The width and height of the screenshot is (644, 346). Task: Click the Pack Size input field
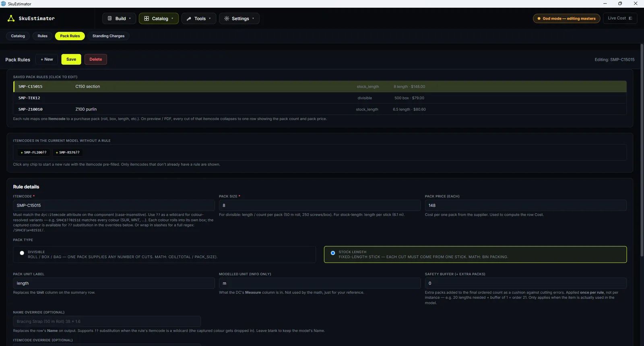[x=320, y=205]
